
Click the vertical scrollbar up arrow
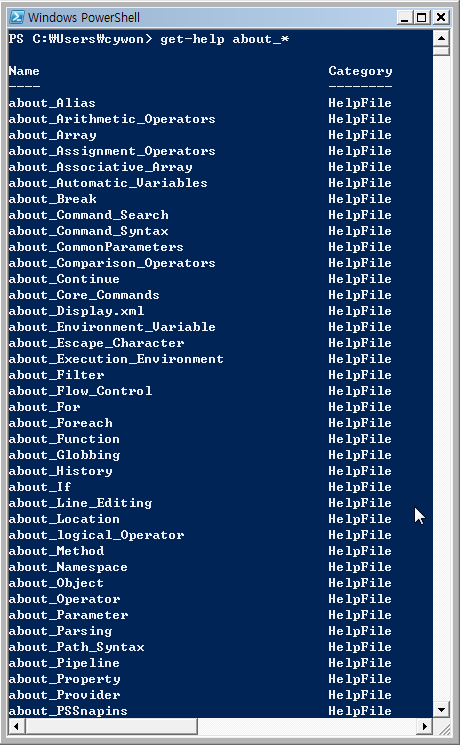click(441, 38)
